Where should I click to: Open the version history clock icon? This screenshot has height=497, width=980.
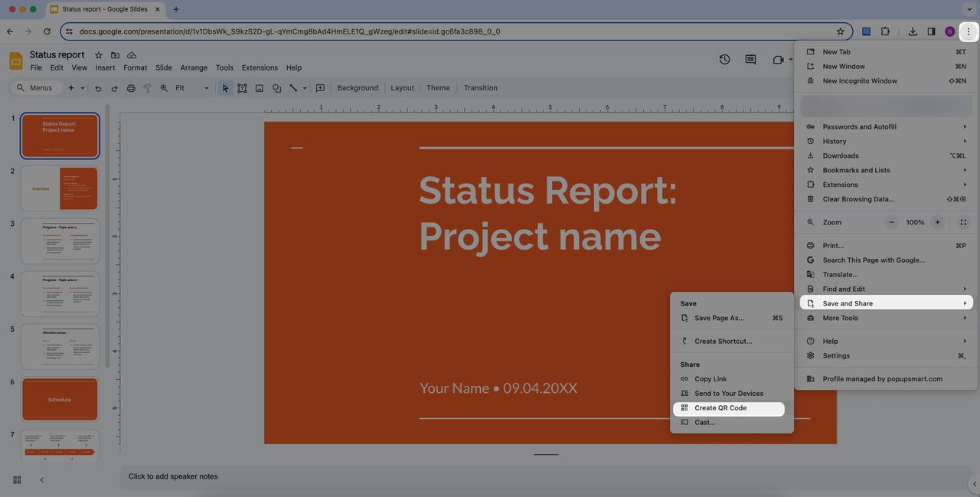point(724,60)
